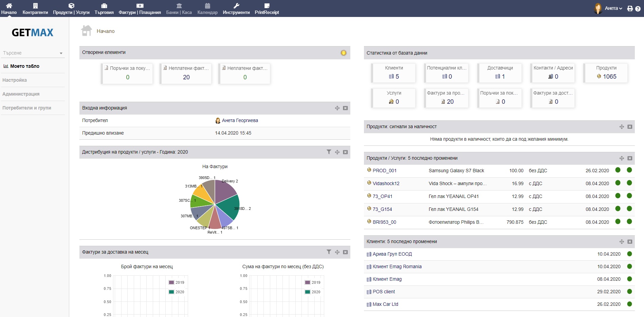Click the filter icon on Фактури за доставка panel

(329, 252)
